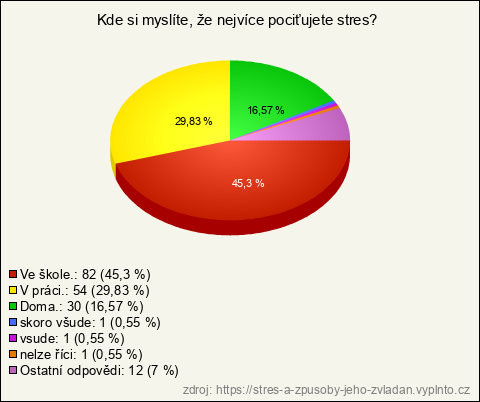Click the 45,3 % label on the chart
Viewport: 480px width, 402px height.
pos(248,183)
